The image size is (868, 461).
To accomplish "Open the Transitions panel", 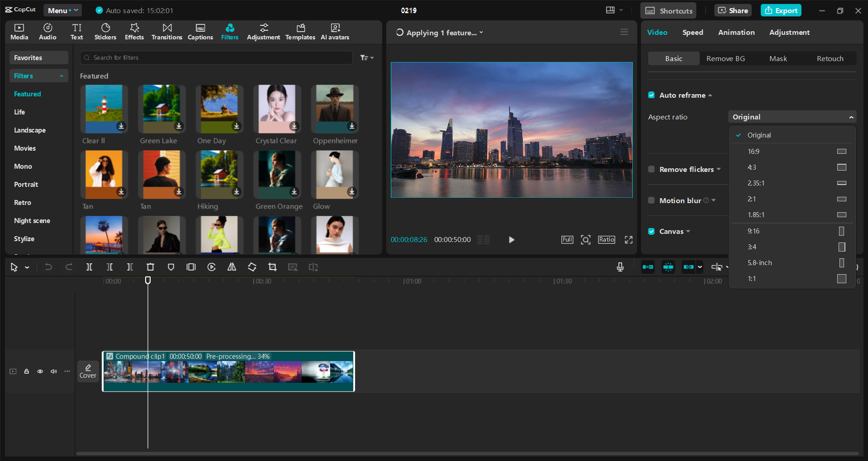I will point(166,32).
